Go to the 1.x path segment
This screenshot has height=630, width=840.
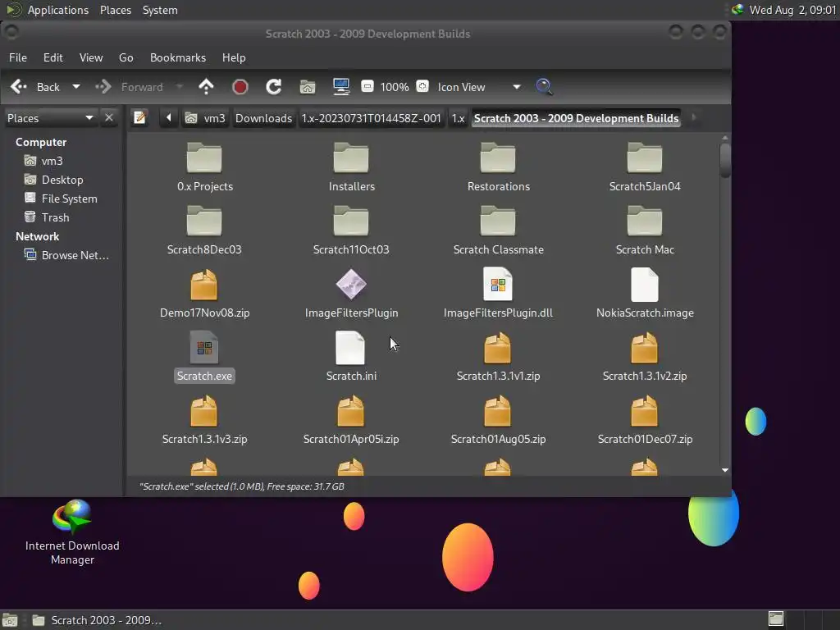pos(458,118)
